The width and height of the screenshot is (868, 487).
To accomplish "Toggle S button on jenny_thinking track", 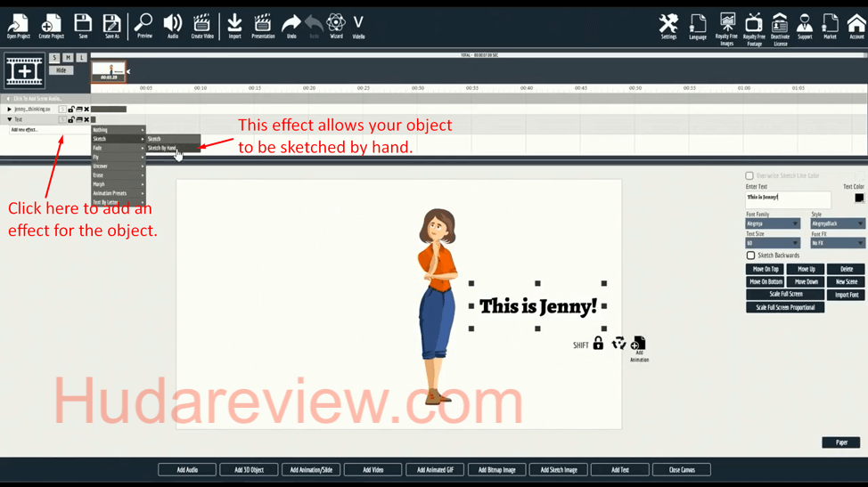I will coord(62,110).
